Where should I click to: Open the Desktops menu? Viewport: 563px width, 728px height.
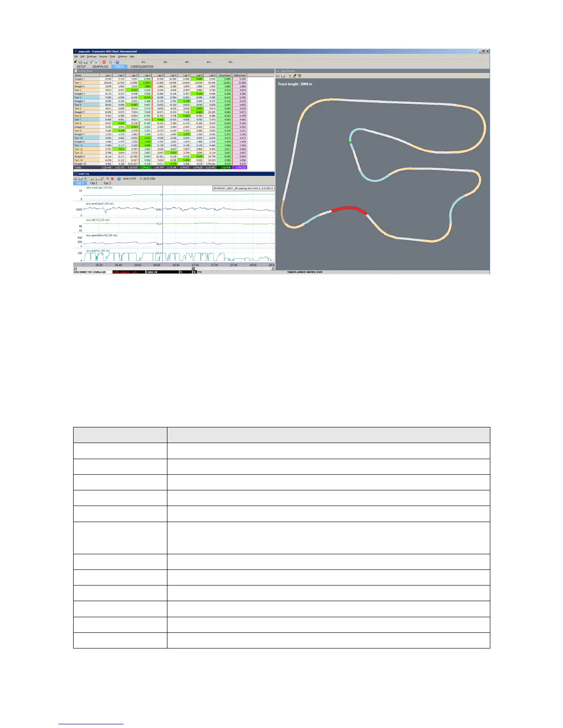(x=92, y=57)
